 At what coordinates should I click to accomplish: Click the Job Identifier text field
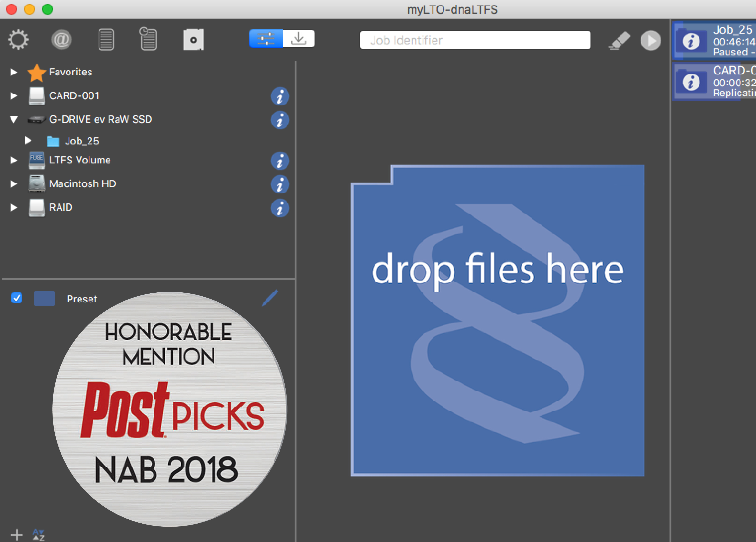475,40
